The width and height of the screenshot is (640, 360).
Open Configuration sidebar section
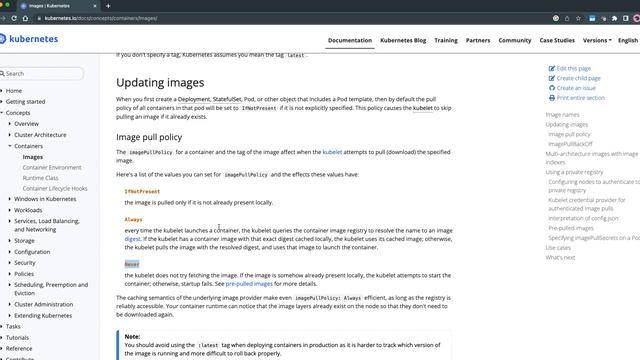tap(32, 252)
